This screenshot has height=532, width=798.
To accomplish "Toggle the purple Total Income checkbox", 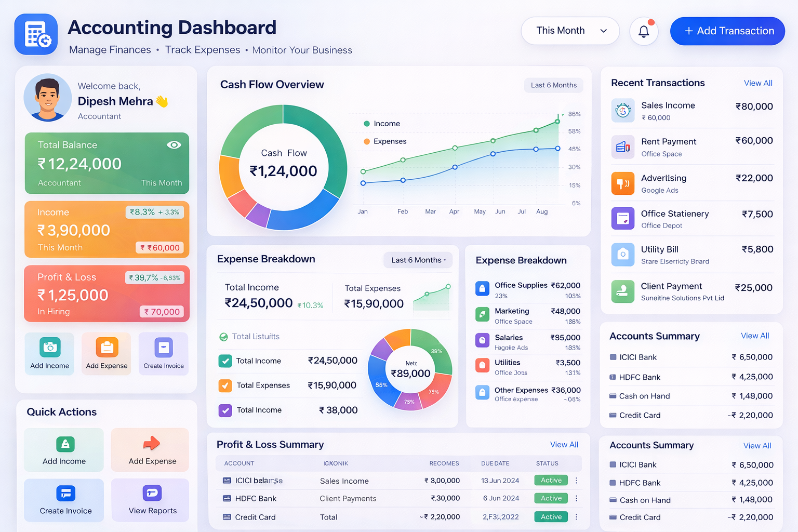I will [225, 410].
